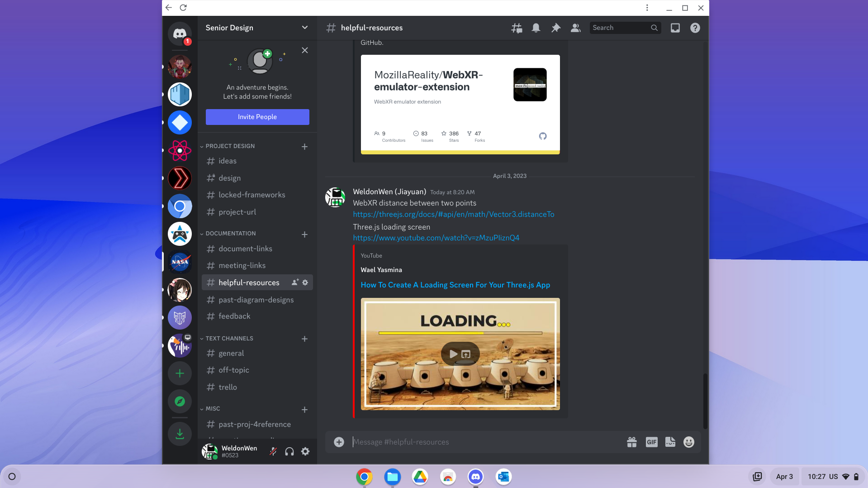Viewport: 868px width, 488px height.
Task: Open the Chromium-style circle server icon
Action: [x=180, y=206]
